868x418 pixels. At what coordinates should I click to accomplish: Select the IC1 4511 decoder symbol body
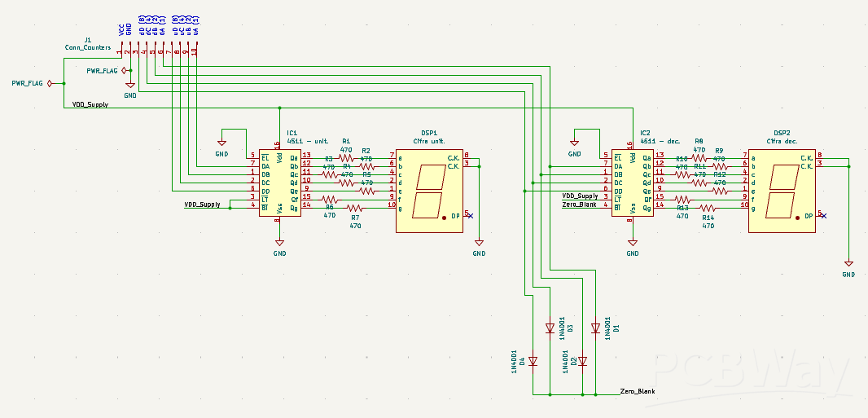279,183
